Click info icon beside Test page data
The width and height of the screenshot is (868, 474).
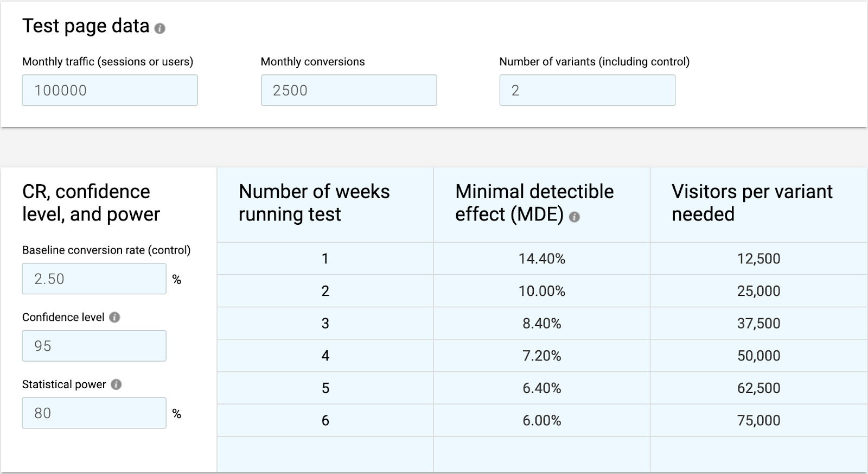click(159, 29)
